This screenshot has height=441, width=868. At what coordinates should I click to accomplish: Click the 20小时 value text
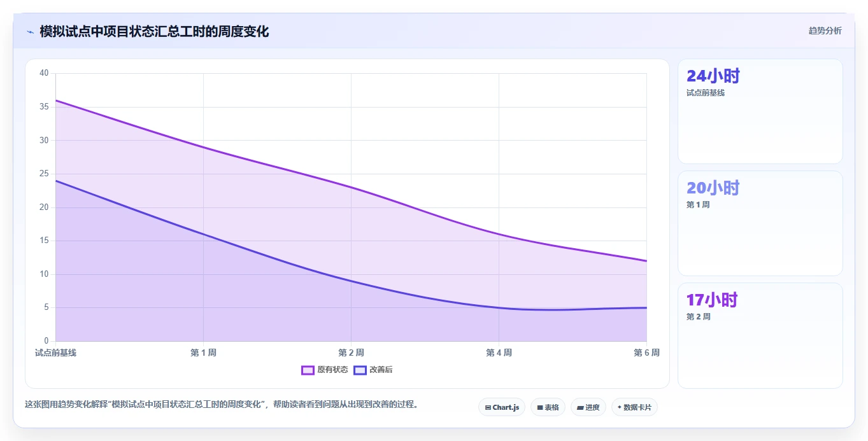click(713, 188)
